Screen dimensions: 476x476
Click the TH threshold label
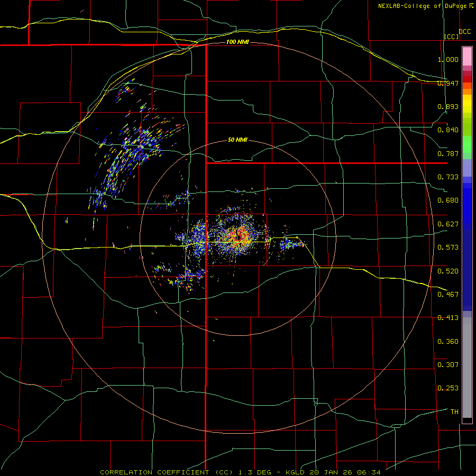click(454, 411)
